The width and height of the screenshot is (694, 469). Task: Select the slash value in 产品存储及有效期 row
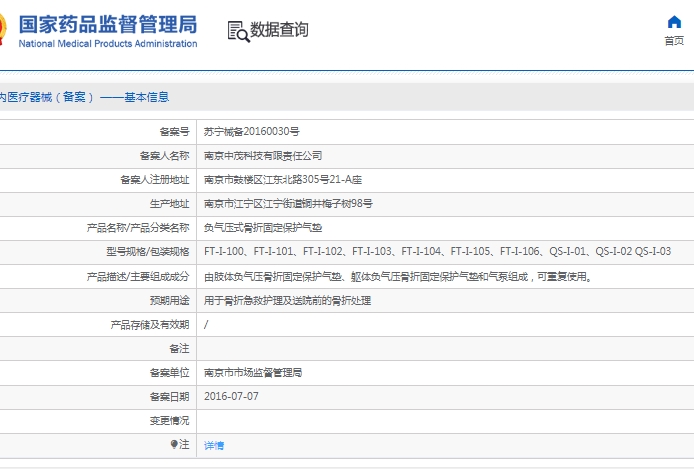click(x=206, y=325)
